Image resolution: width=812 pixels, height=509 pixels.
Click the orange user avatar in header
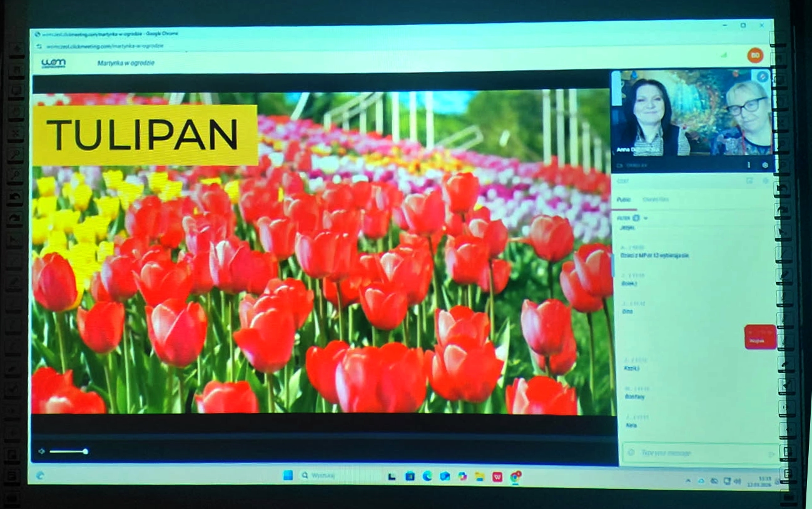(755, 55)
